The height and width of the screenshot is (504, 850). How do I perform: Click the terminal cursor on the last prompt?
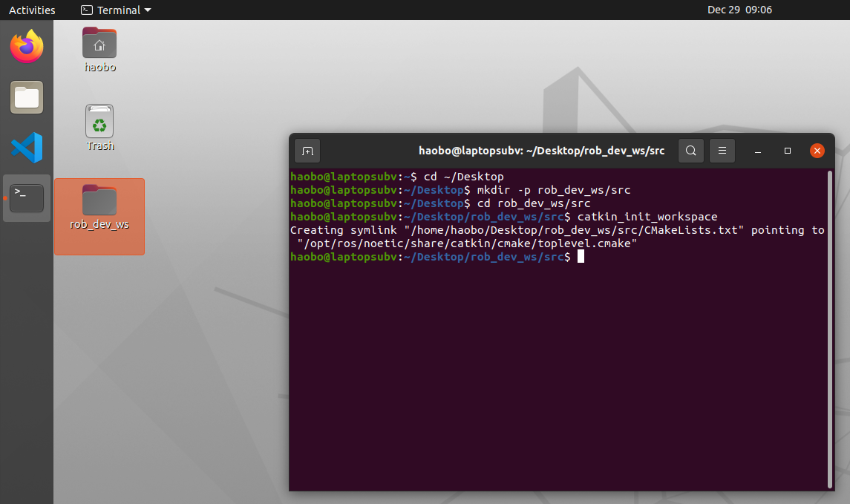pyautogui.click(x=581, y=256)
